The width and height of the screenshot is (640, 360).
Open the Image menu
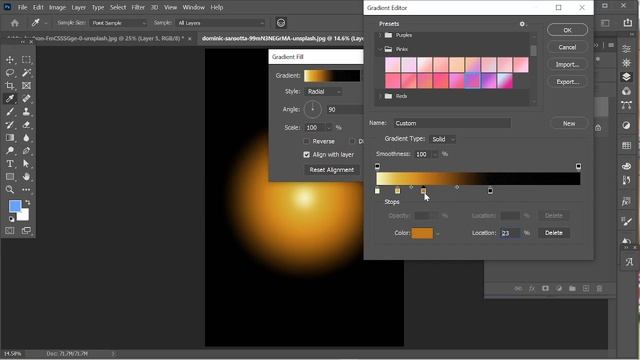coord(57,7)
